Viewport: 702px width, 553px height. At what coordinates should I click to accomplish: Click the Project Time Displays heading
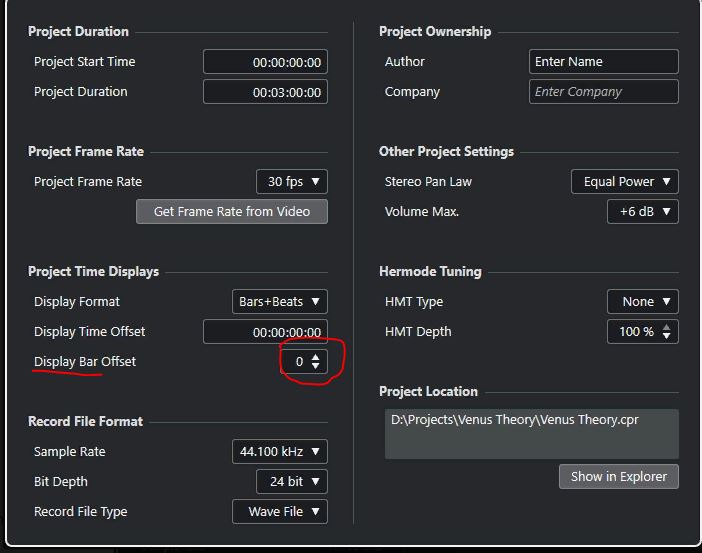[x=93, y=271]
